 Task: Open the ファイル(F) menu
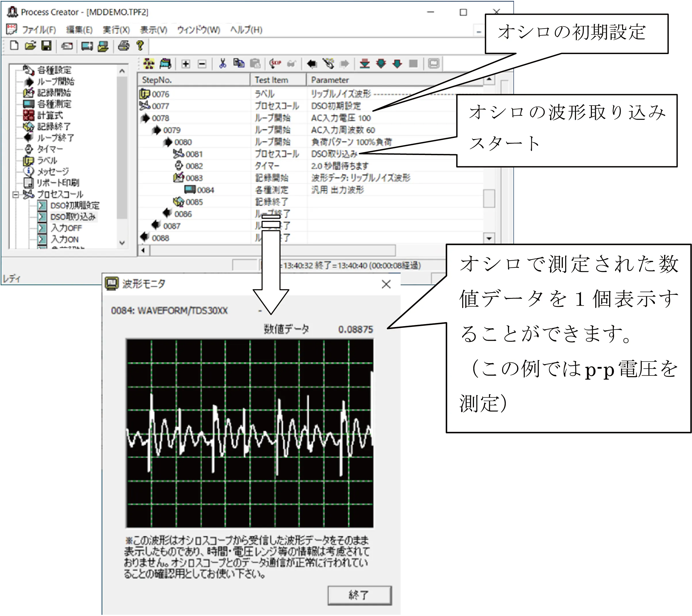(39, 30)
